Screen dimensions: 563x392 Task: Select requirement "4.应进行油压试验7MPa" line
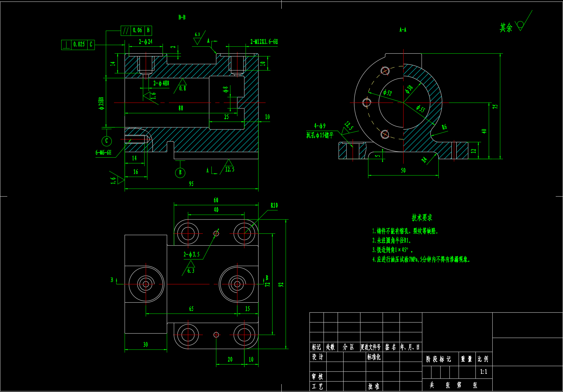[x=421, y=259]
